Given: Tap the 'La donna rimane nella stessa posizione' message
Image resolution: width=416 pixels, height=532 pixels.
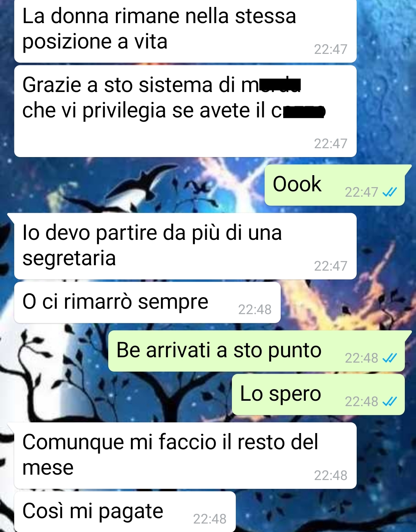Looking at the screenshot, I should coord(185,31).
